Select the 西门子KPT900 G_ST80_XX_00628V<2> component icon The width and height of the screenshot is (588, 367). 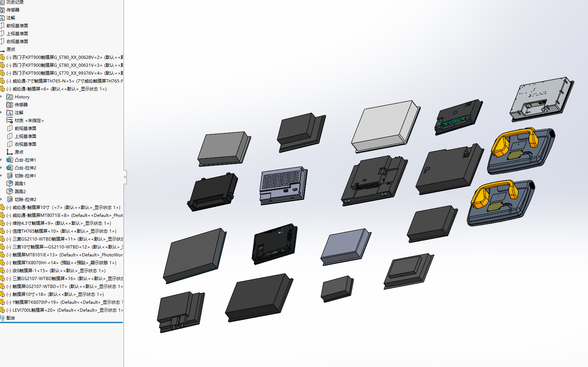[2, 57]
